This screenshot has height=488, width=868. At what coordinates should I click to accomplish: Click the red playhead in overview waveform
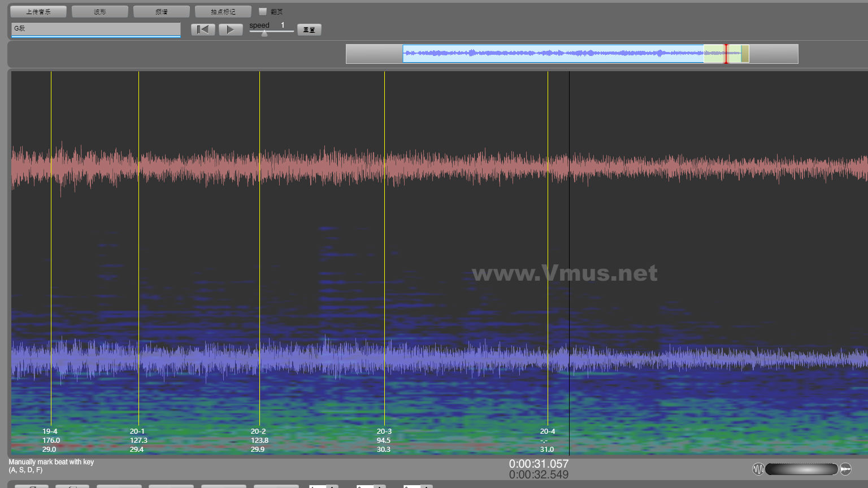[726, 54]
